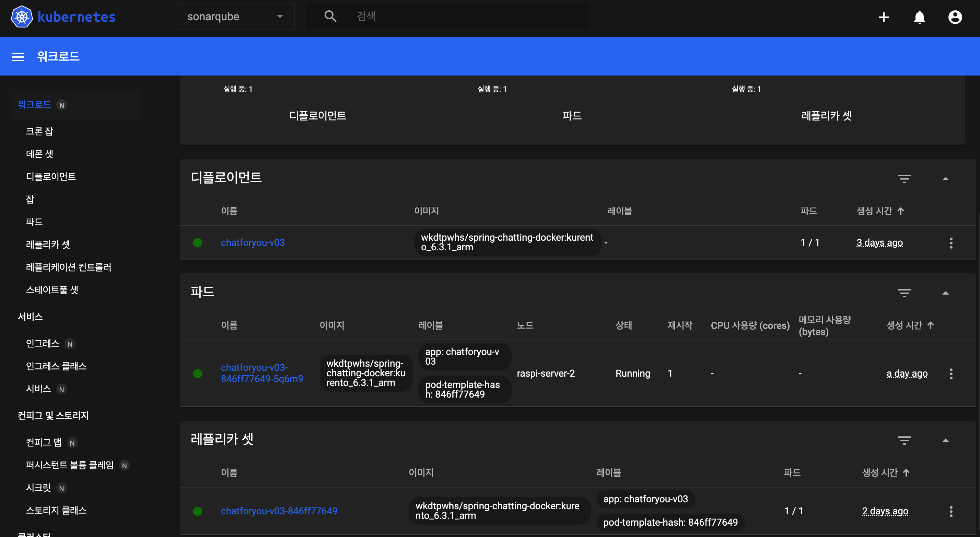
Task: Click the 검색 search input field
Action: [x=456, y=16]
